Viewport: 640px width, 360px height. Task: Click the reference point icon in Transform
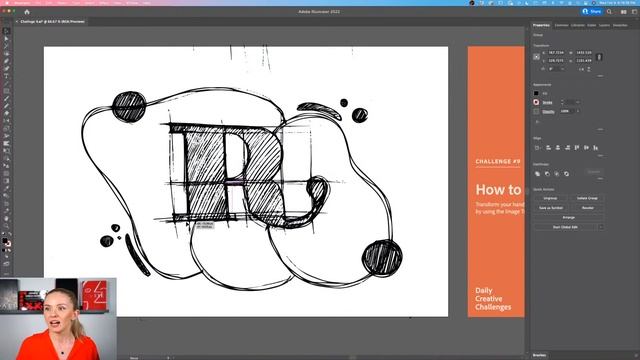[x=536, y=57]
